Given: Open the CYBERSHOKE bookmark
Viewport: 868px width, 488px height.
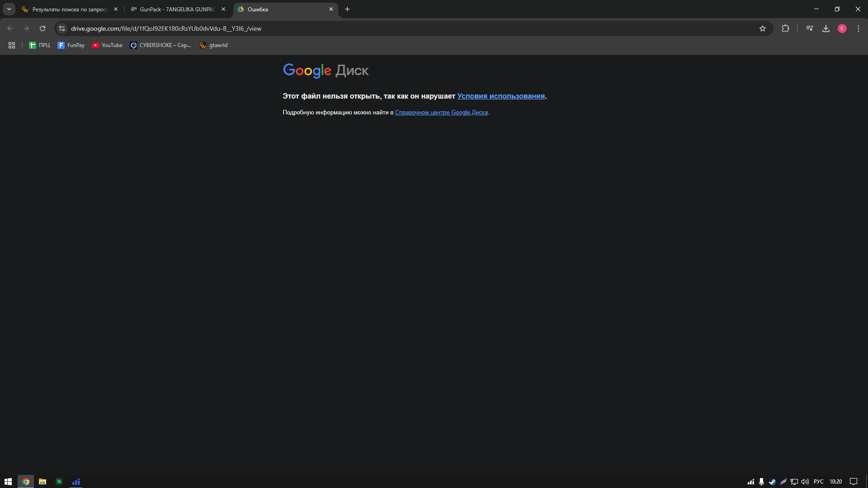Looking at the screenshot, I should [x=161, y=45].
